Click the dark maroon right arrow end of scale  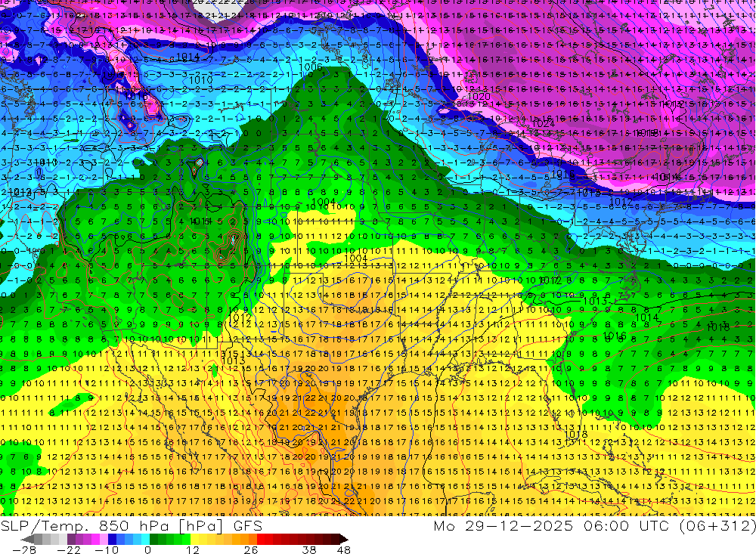point(344,540)
